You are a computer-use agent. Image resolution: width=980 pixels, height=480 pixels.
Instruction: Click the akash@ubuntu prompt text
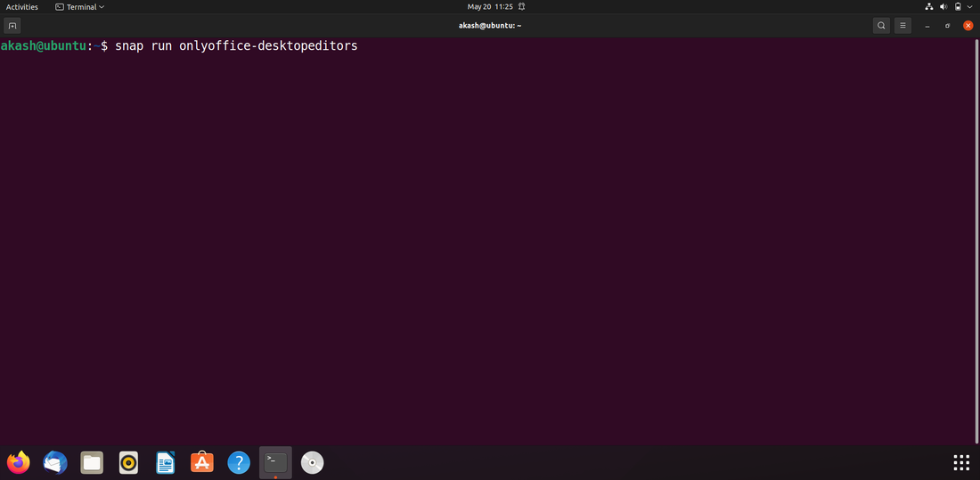tap(43, 45)
